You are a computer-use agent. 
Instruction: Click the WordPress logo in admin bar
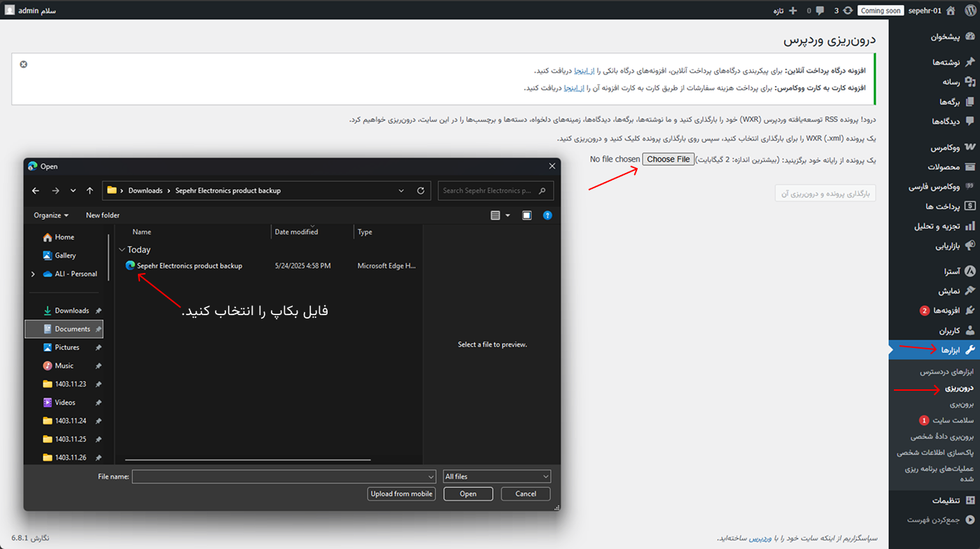tap(969, 11)
